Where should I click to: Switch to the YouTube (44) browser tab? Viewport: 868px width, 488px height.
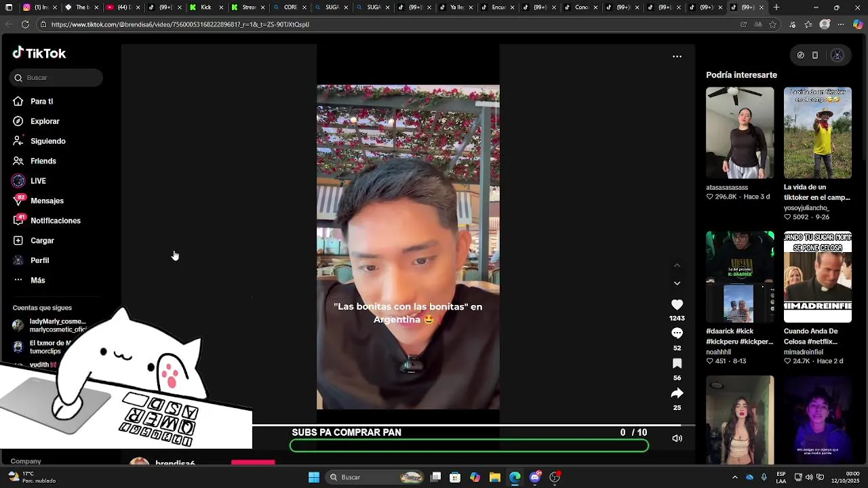[x=121, y=7]
